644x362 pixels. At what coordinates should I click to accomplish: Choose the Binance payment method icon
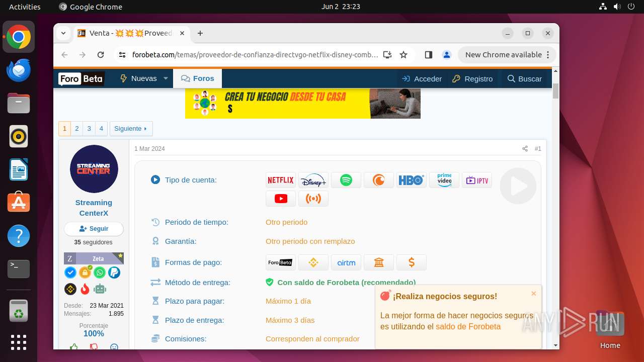click(313, 262)
